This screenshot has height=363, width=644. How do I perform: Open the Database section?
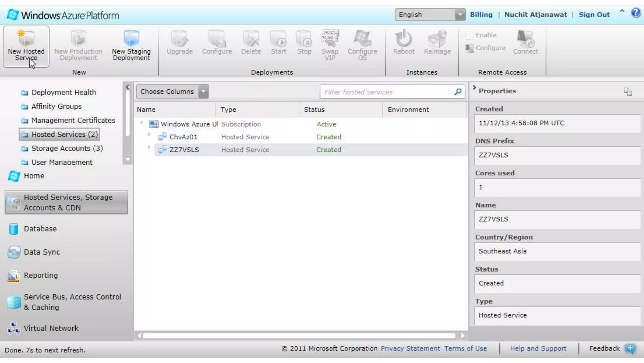click(x=40, y=229)
